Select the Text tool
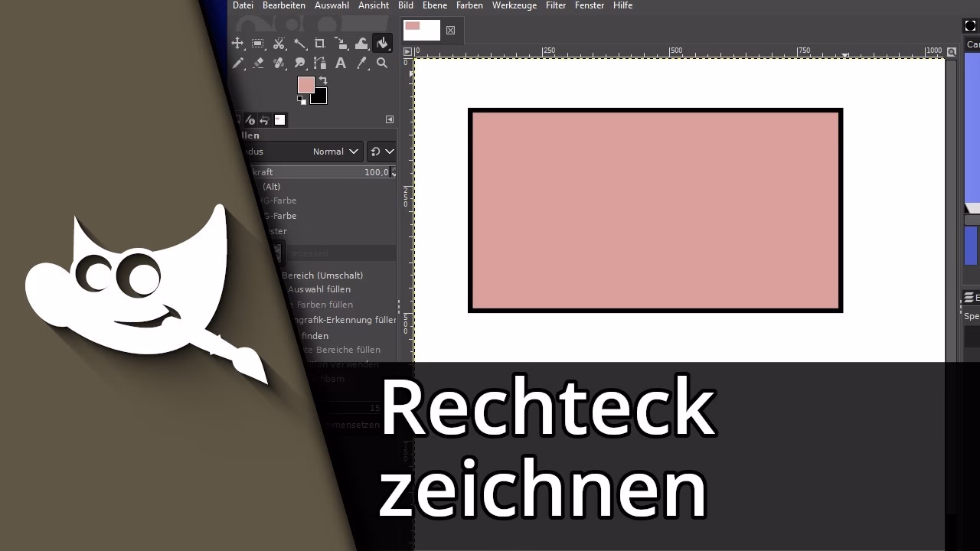Image resolution: width=980 pixels, height=551 pixels. [341, 63]
